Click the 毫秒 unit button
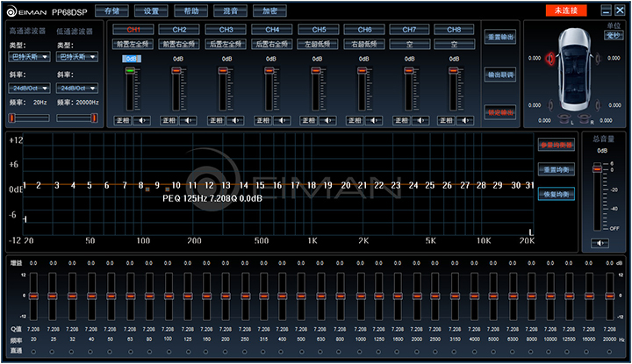 (613, 35)
